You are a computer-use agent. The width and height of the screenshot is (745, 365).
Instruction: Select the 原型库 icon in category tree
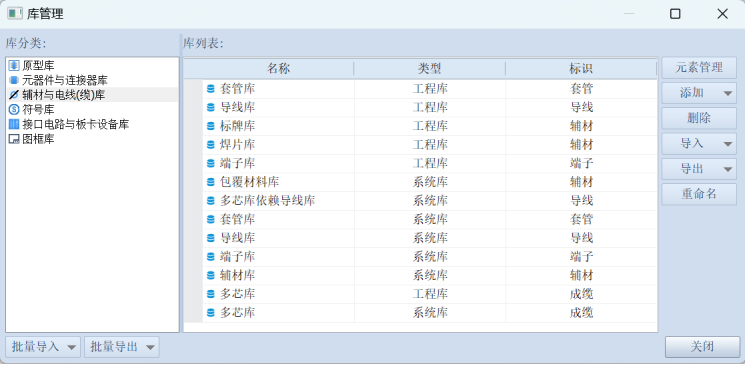point(14,65)
